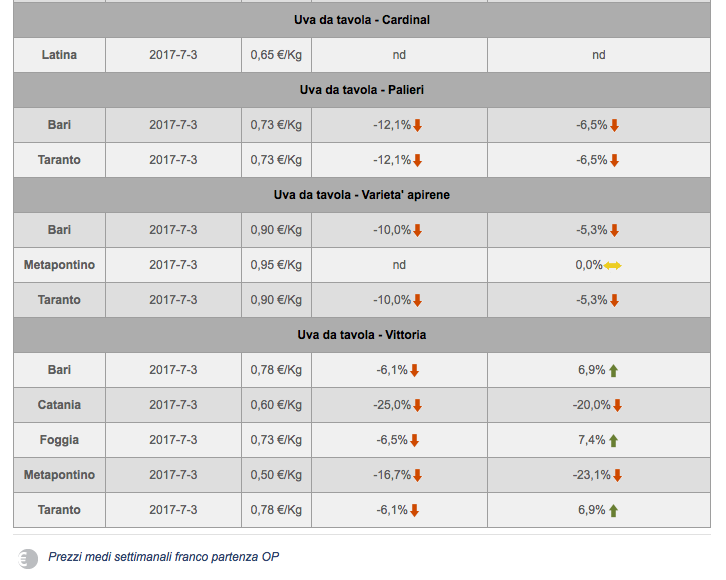Click red down arrow next to Metapontino -23,1%

click(617, 475)
